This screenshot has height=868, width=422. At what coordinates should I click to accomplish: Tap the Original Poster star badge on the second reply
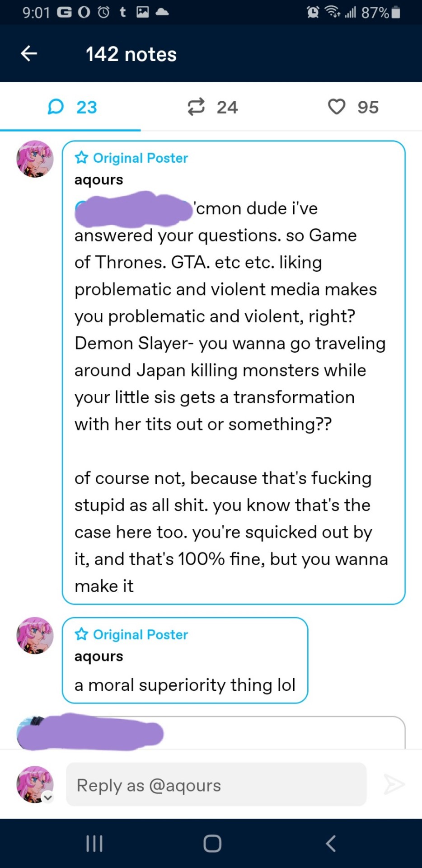point(82,634)
